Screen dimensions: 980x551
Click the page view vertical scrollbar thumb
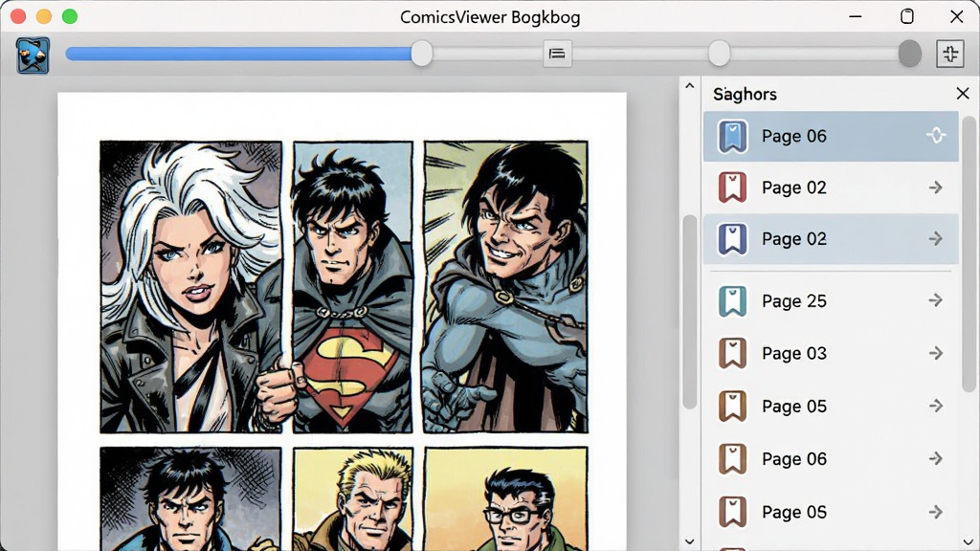click(689, 312)
